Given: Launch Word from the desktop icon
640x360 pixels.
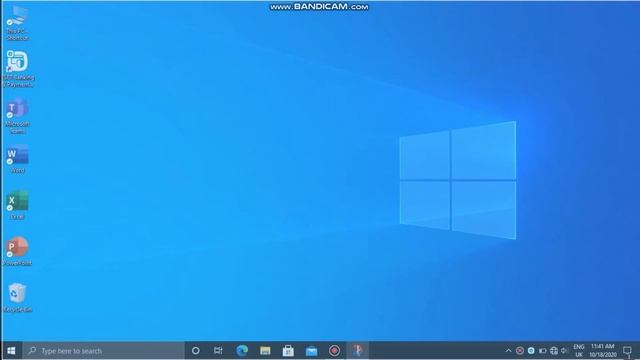Looking at the screenshot, I should pos(17,158).
